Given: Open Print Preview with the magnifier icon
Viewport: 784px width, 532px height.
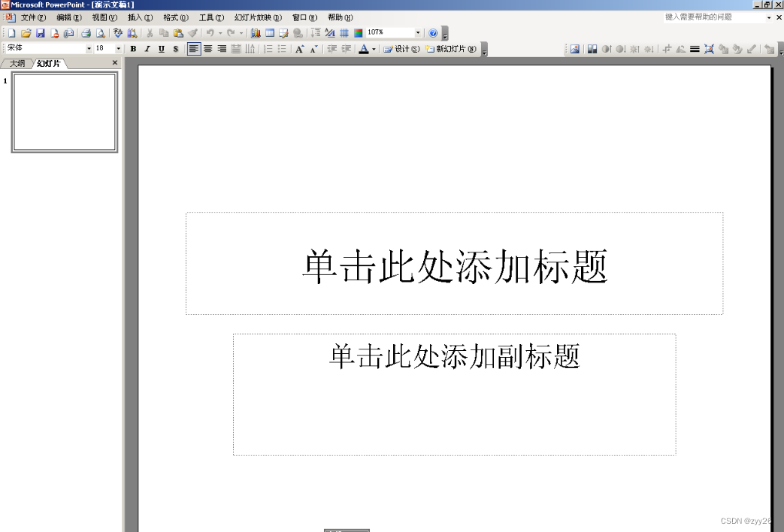Looking at the screenshot, I should tap(101, 34).
